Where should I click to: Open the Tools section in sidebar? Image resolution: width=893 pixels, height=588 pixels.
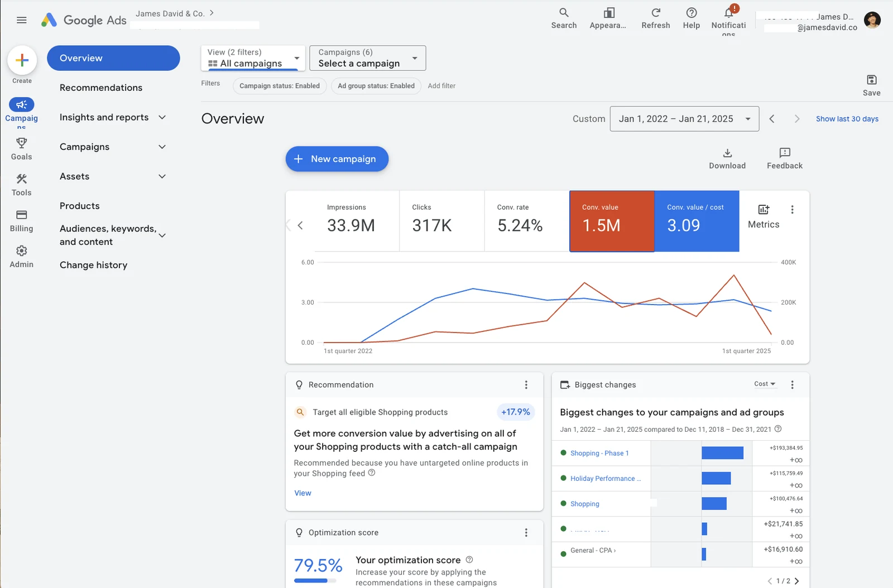21,185
